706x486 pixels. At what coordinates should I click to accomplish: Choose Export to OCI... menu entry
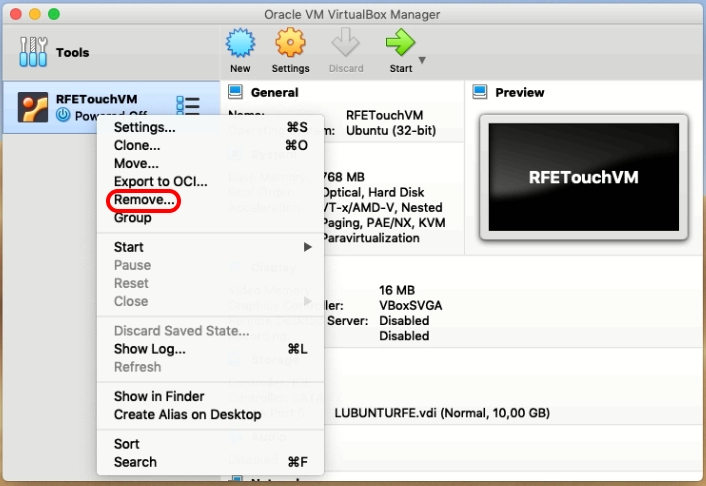click(160, 181)
